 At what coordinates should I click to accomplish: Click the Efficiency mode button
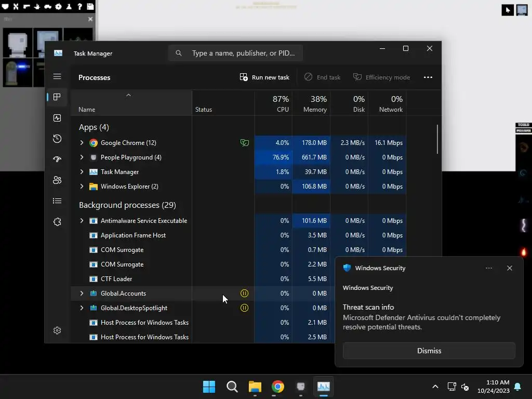click(x=382, y=77)
